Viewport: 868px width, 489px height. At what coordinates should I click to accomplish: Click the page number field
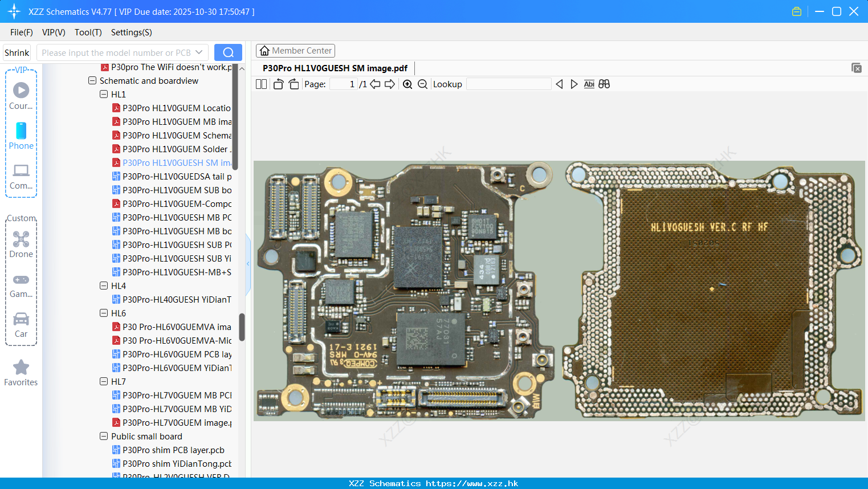344,84
